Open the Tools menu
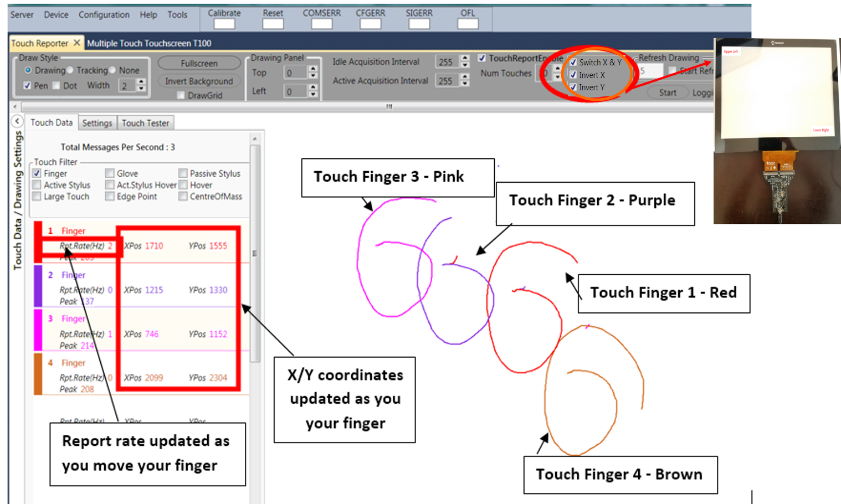Viewport: 841px width, 504px height. pos(177,15)
